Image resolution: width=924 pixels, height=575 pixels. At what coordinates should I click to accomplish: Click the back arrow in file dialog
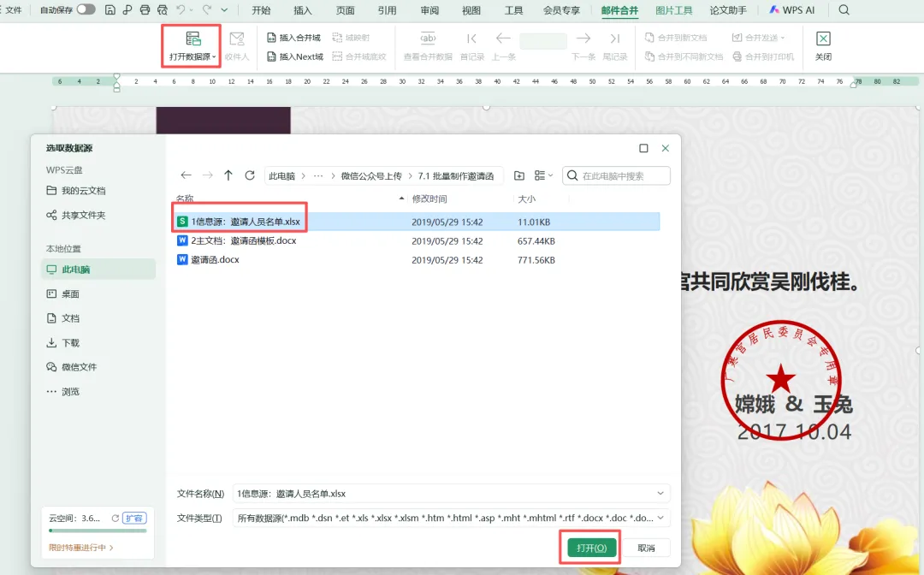(187, 175)
